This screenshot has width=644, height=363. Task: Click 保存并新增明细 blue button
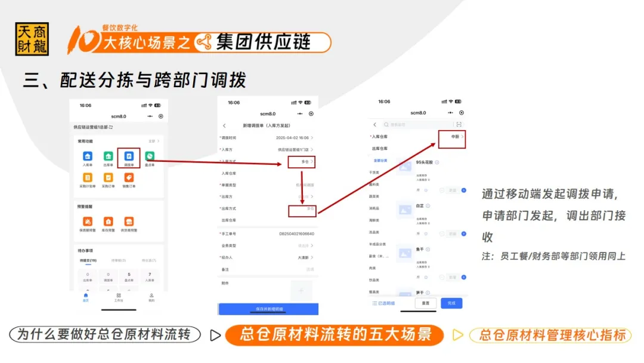tap(268, 309)
